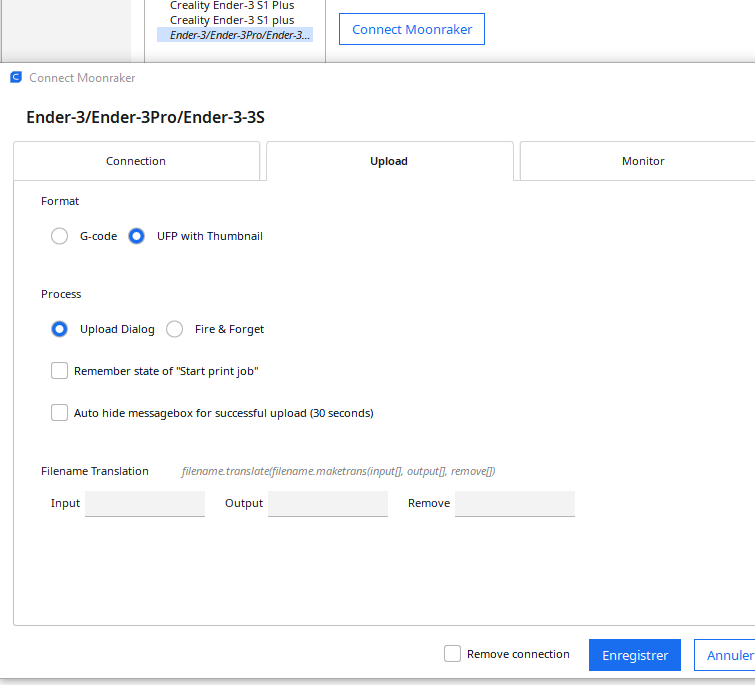Switch to the Connection tab
This screenshot has height=685, width=755.
click(136, 161)
